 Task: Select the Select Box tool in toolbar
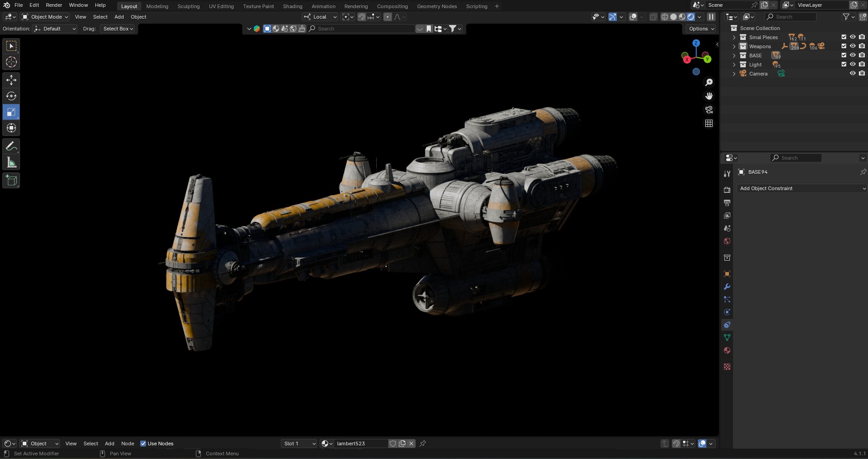[11, 46]
